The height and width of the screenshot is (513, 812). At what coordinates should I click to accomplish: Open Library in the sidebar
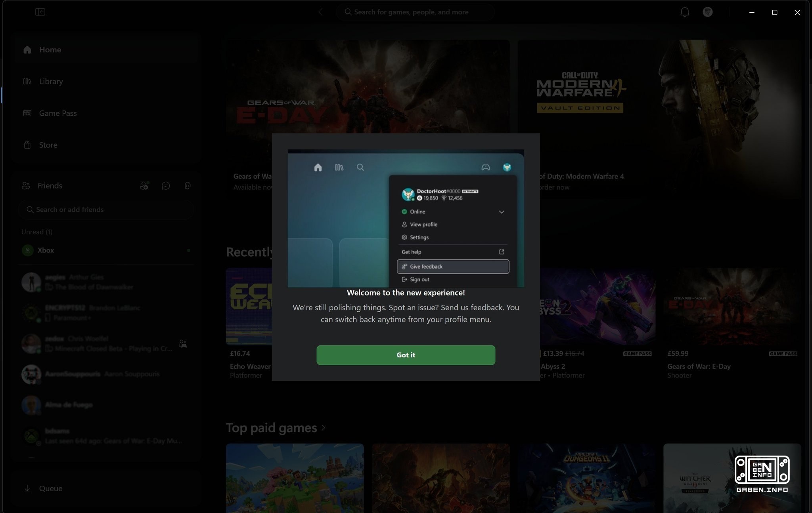(x=106, y=81)
